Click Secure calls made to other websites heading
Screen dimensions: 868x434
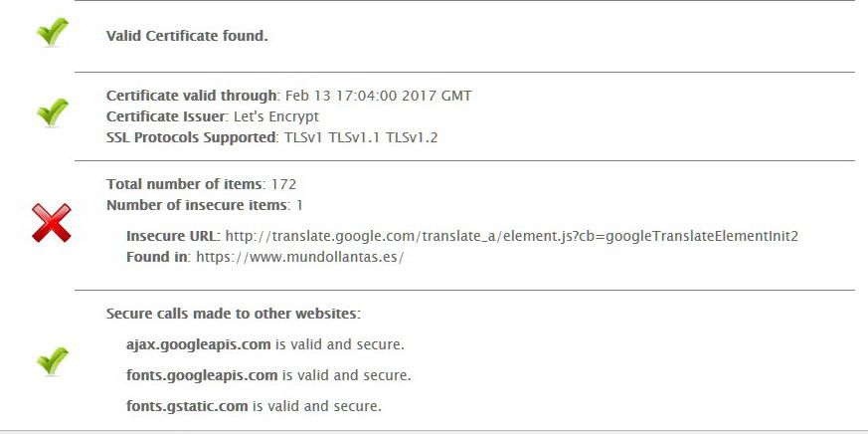click(x=233, y=314)
